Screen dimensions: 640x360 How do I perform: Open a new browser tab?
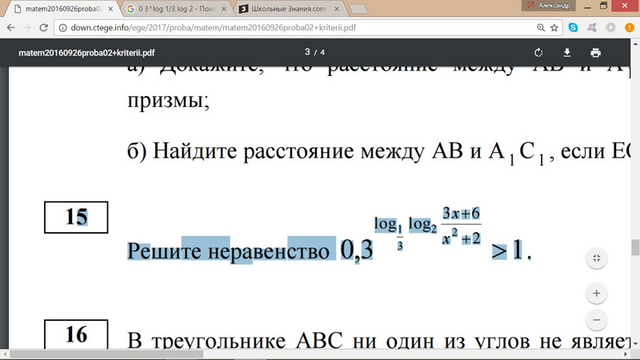pyautogui.click(x=358, y=9)
